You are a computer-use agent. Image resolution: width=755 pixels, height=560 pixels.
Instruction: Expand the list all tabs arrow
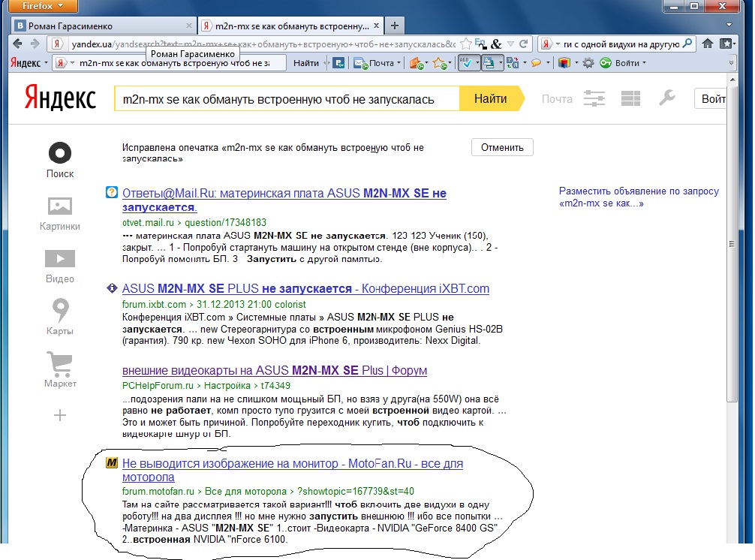(x=729, y=25)
